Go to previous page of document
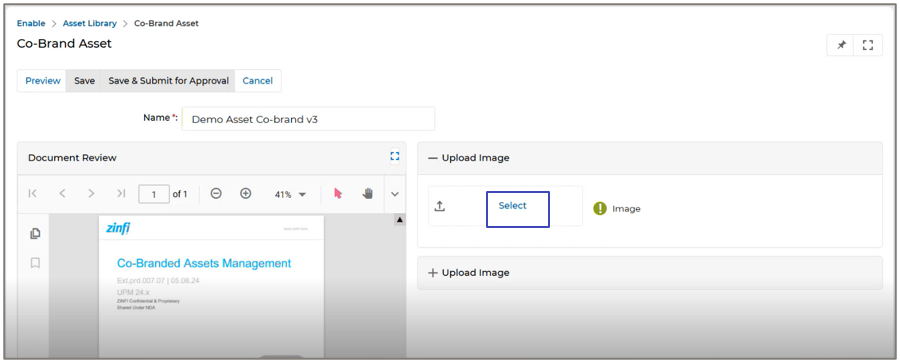This screenshot has width=900, height=363. pos(62,194)
